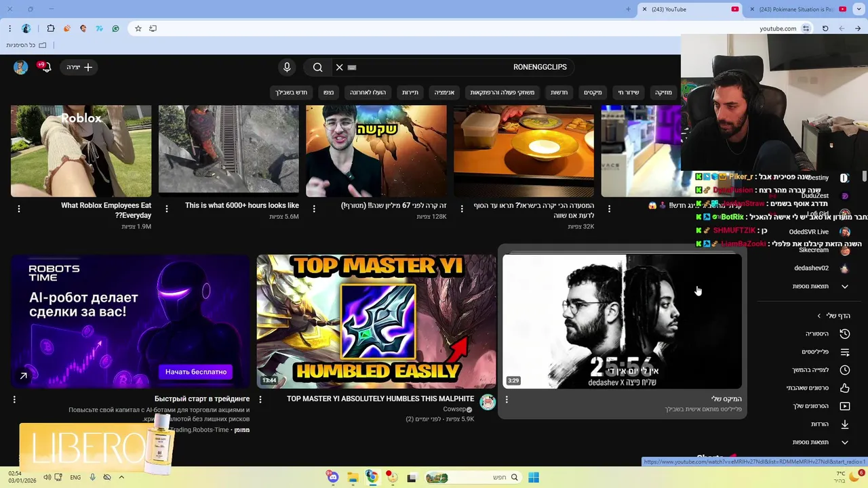Click the יצירה (Create) button
The width and height of the screenshot is (868, 488).
(79, 67)
